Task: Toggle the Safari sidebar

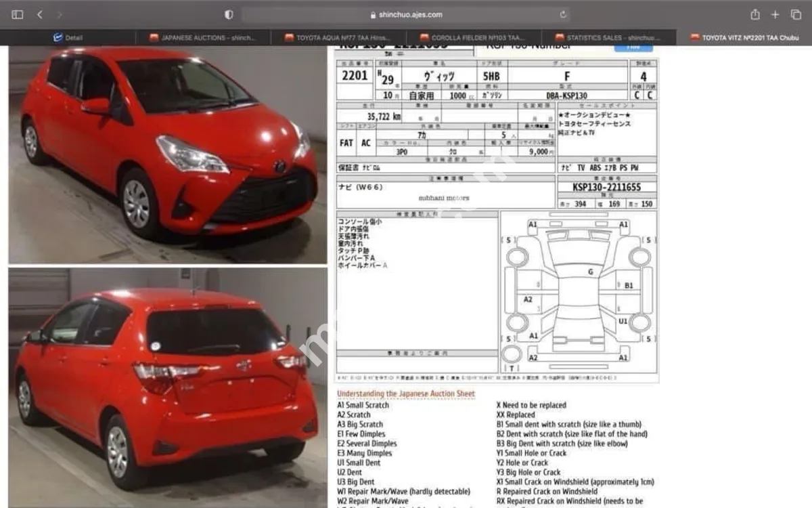Action: pyautogui.click(x=18, y=14)
